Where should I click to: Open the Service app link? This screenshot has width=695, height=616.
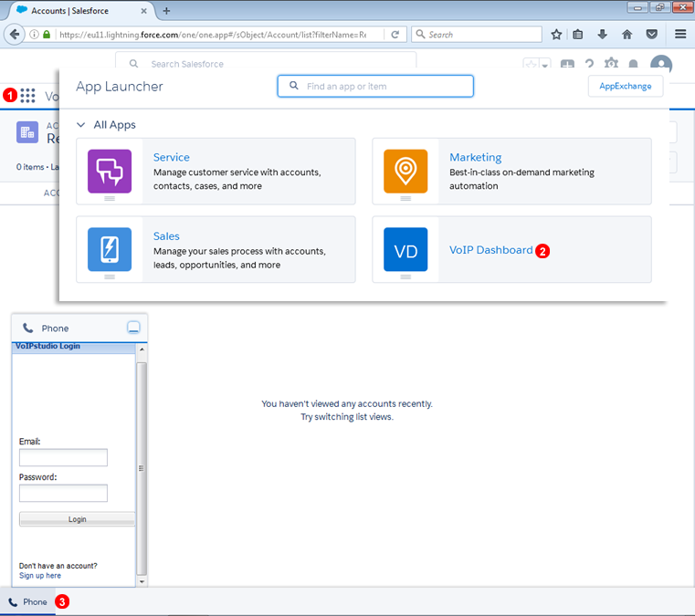coord(172,157)
